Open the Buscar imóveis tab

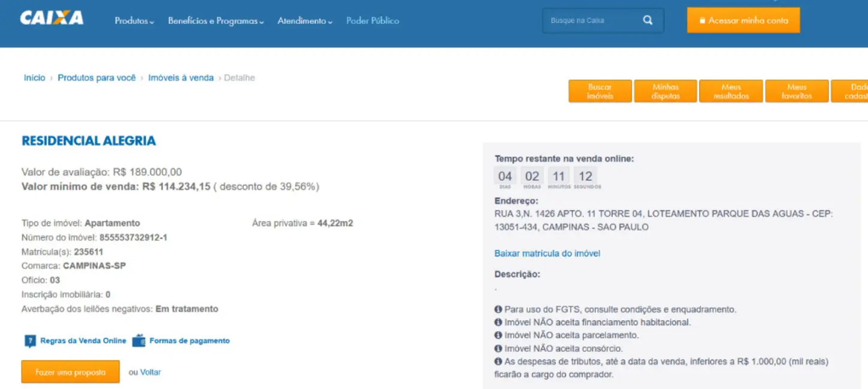[x=600, y=92]
